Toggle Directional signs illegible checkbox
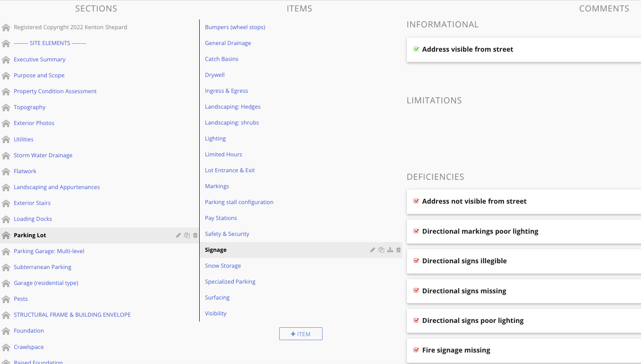The height and width of the screenshot is (364, 641). point(416,261)
